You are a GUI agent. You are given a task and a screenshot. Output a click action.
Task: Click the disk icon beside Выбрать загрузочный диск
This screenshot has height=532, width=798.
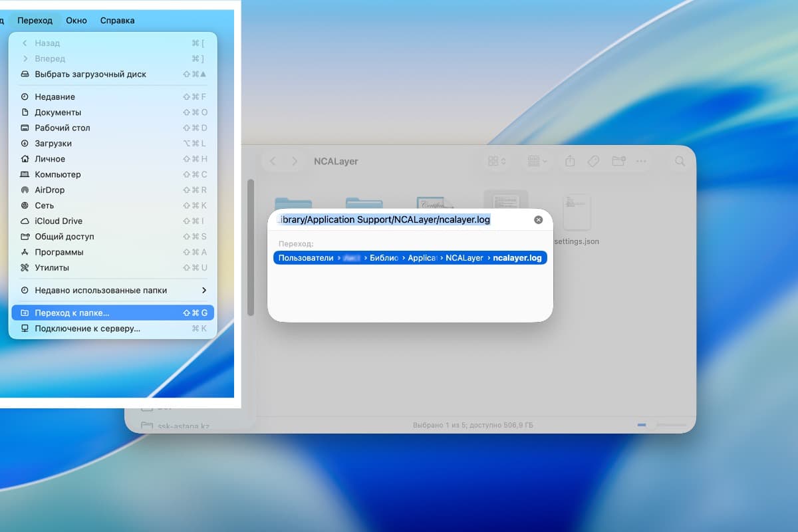pos(25,74)
